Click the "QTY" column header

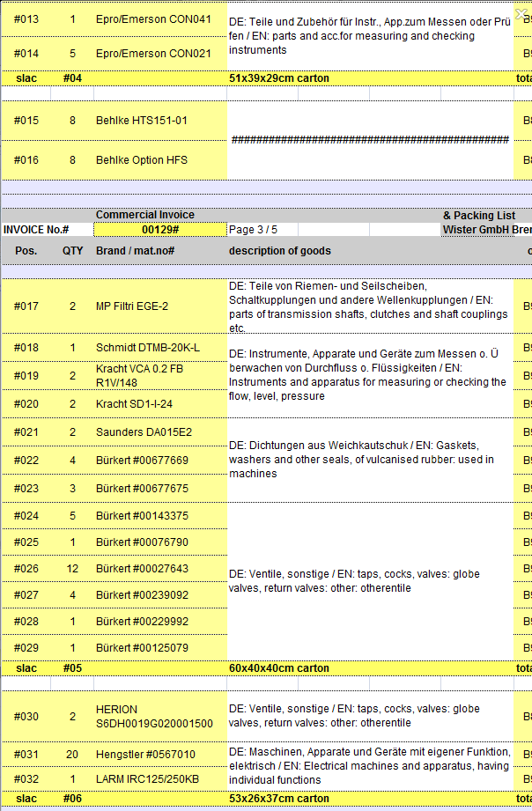pyautogui.click(x=72, y=251)
